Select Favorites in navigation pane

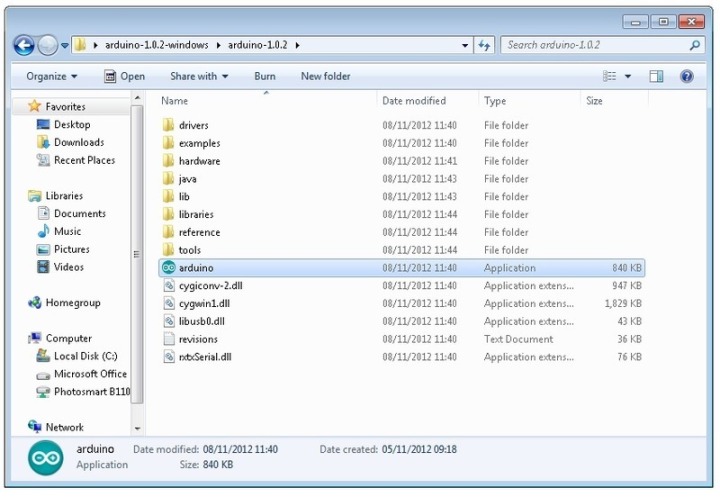point(65,107)
